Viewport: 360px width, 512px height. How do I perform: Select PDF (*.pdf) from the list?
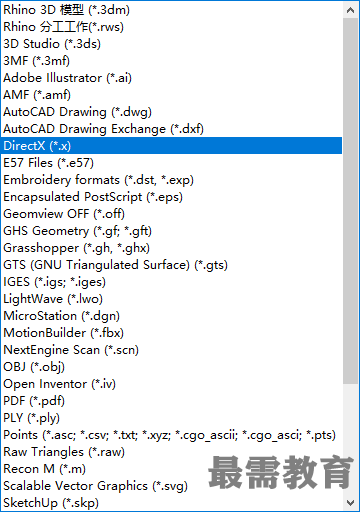point(171,401)
